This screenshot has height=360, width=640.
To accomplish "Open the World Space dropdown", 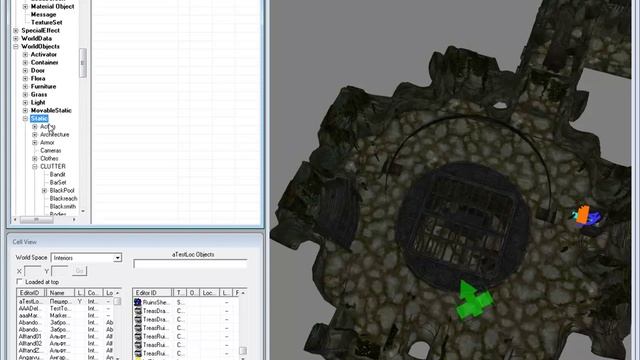I will 118,258.
